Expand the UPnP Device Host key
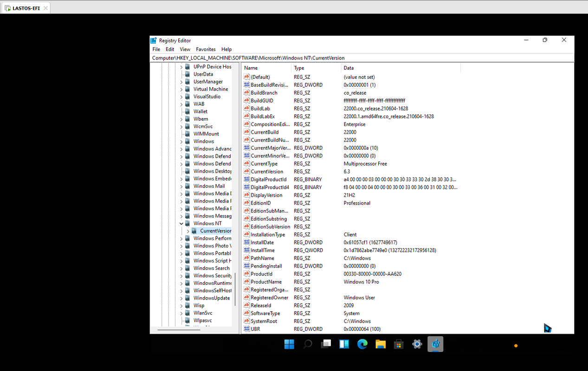 181,67
